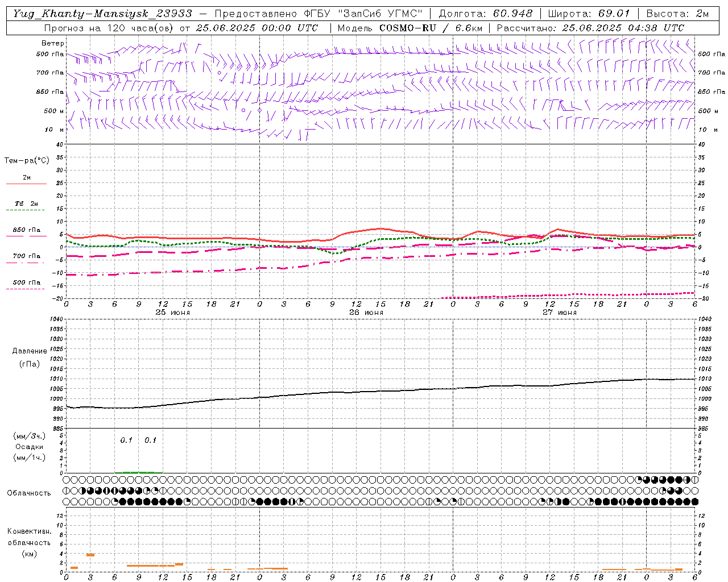The width and height of the screenshot is (728, 582).
Task: Select the "Td 2м" dew point legend entry
Action: 26,203
